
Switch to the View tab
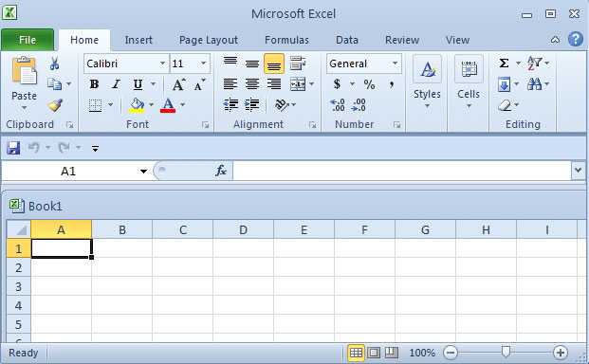click(457, 40)
